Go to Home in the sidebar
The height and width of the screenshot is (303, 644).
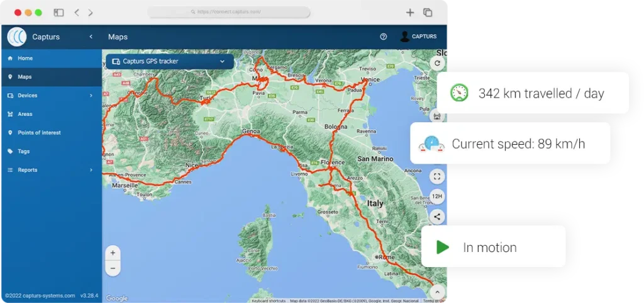coord(52,59)
